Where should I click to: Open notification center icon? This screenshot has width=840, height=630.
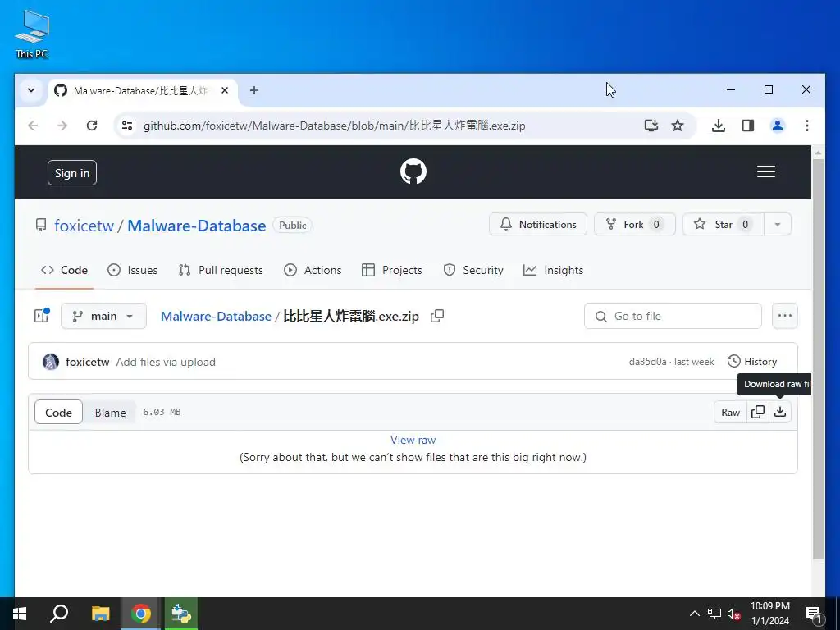(x=813, y=614)
